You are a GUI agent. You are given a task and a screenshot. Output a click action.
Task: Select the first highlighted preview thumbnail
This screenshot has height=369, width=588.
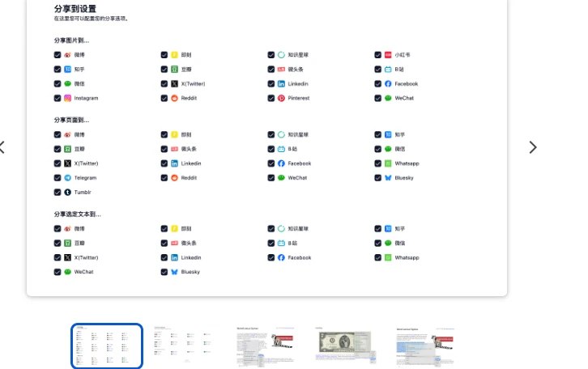[x=107, y=346]
